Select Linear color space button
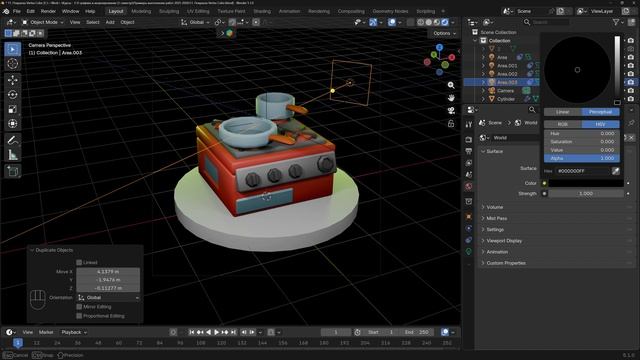640x360 pixels. tap(563, 112)
